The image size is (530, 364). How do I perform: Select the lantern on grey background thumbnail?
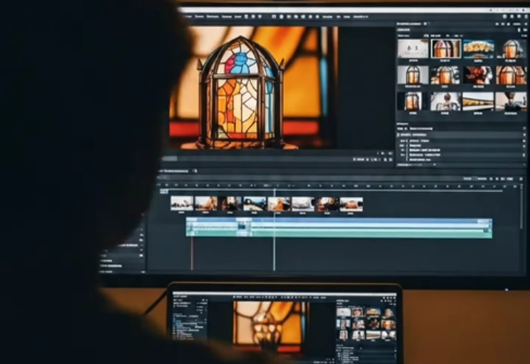click(413, 75)
